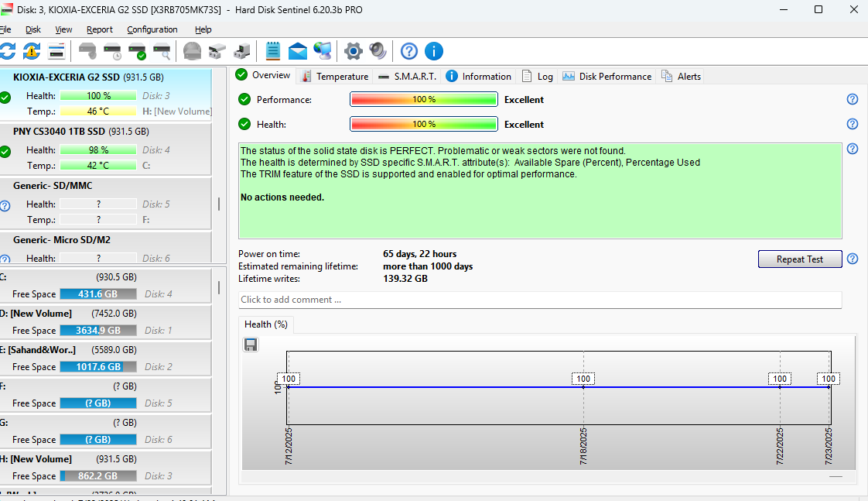
Task: Click the 862.2 GB free space bar
Action: pyautogui.click(x=98, y=475)
